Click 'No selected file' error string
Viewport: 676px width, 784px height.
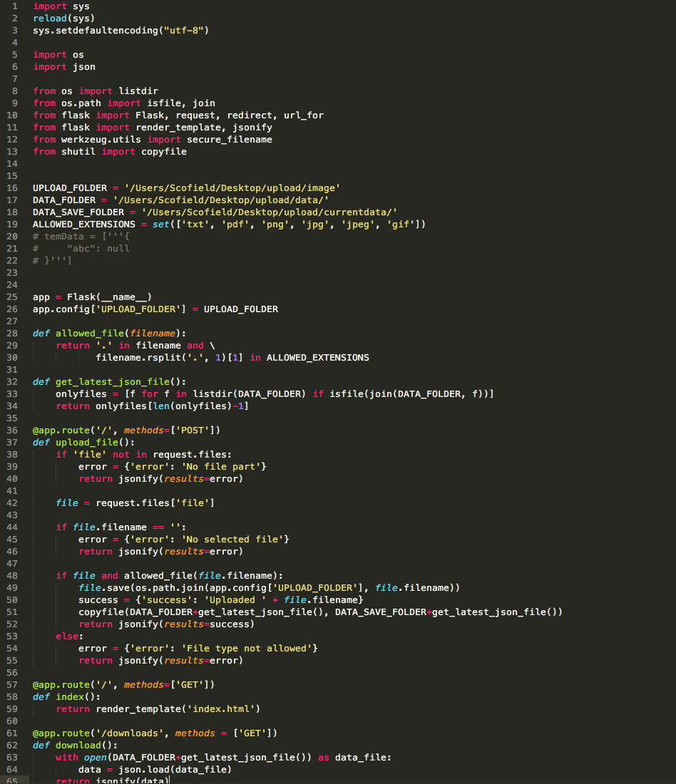point(232,540)
